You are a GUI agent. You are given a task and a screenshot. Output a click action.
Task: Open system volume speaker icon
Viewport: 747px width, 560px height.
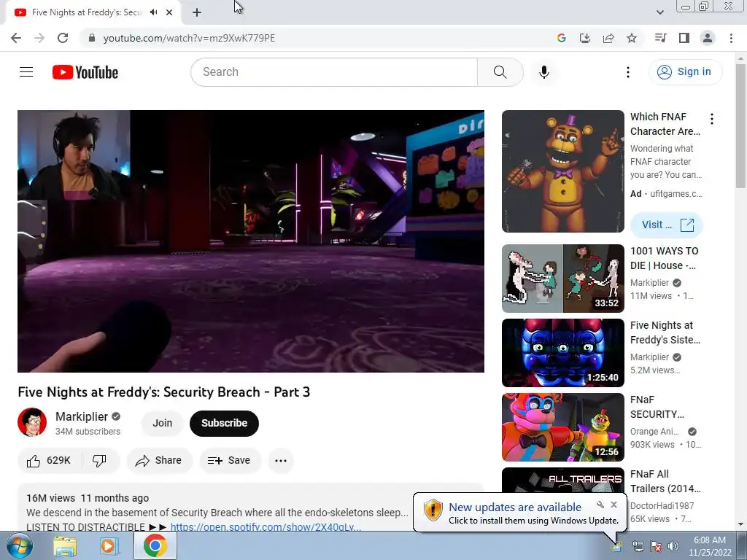tap(673, 547)
